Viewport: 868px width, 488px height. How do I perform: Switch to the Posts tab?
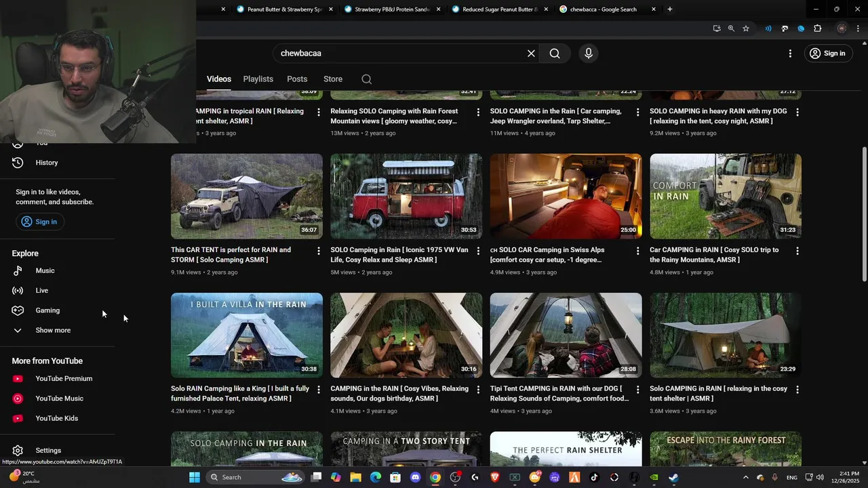pos(297,79)
